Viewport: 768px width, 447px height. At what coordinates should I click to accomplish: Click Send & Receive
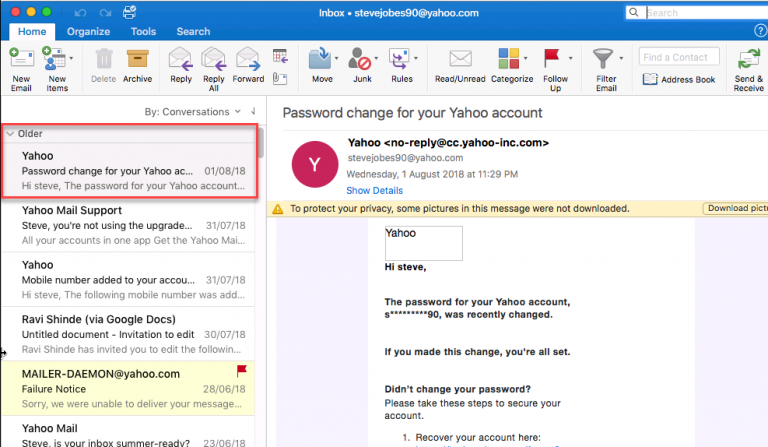click(x=748, y=70)
